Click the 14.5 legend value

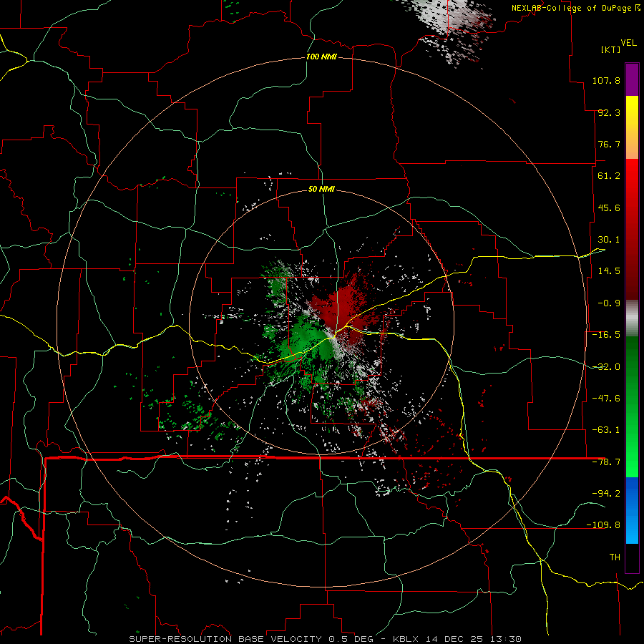tap(609, 271)
